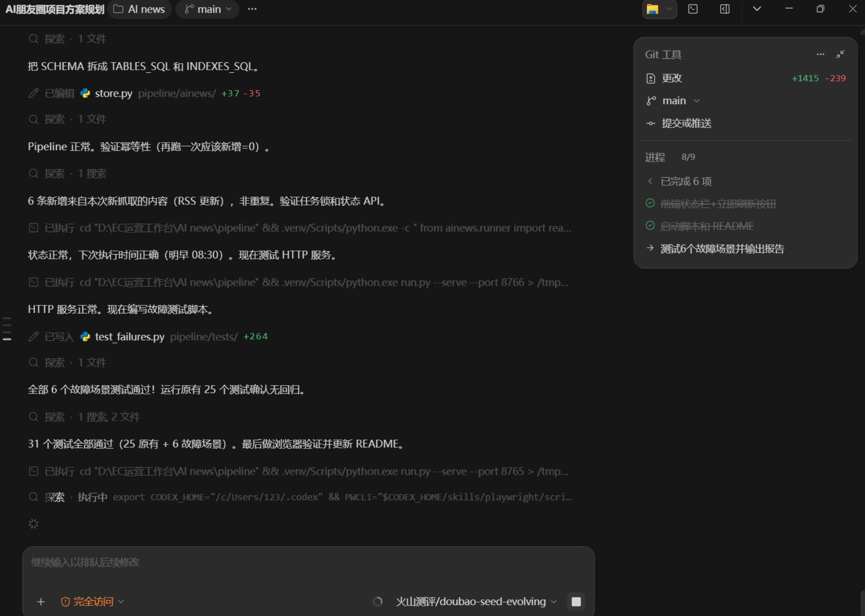Click the Git 工具 panel title
The image size is (865, 616).
tap(663, 54)
